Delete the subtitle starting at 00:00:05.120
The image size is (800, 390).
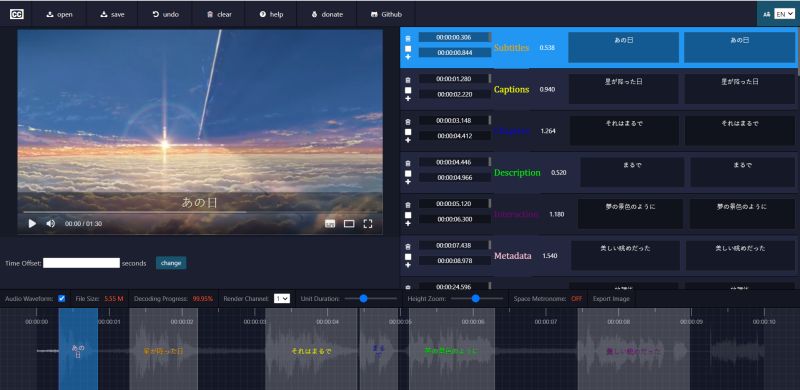click(408, 205)
